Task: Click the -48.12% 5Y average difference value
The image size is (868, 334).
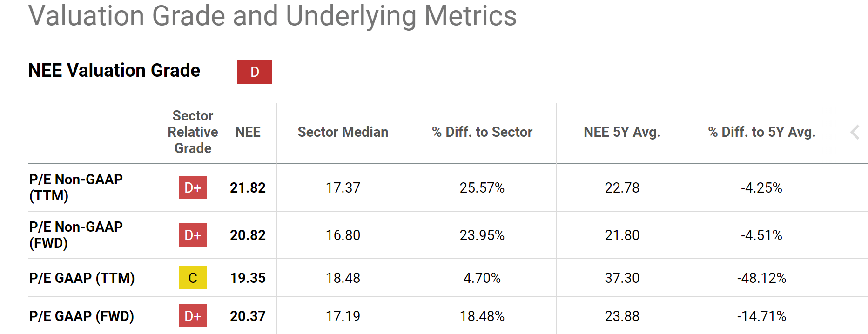Action: (x=761, y=278)
